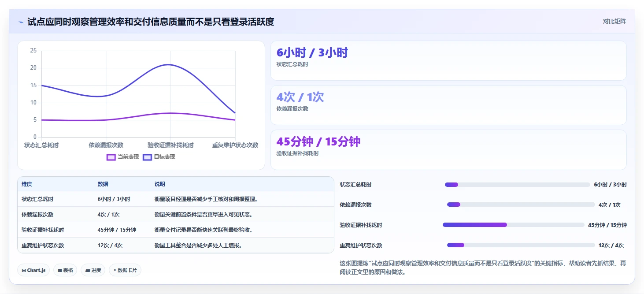
Task: Toggle the 目标表现 legend swatch
Action: pyautogui.click(x=148, y=157)
